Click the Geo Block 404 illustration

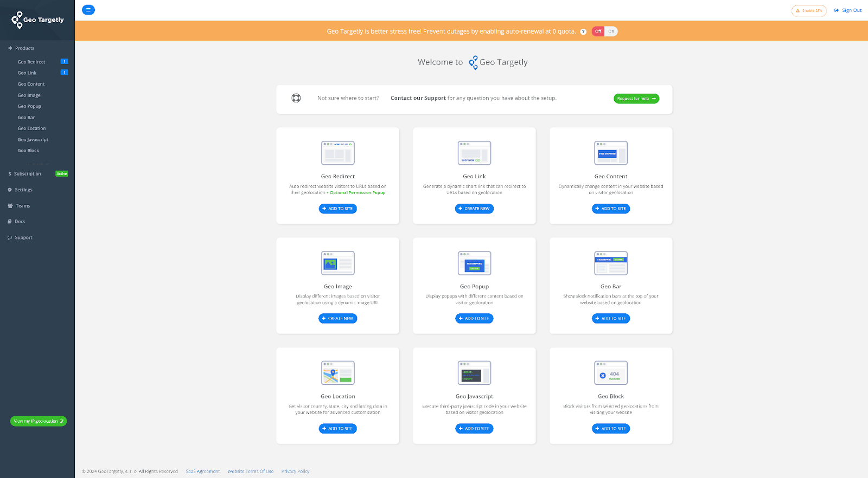tap(611, 373)
